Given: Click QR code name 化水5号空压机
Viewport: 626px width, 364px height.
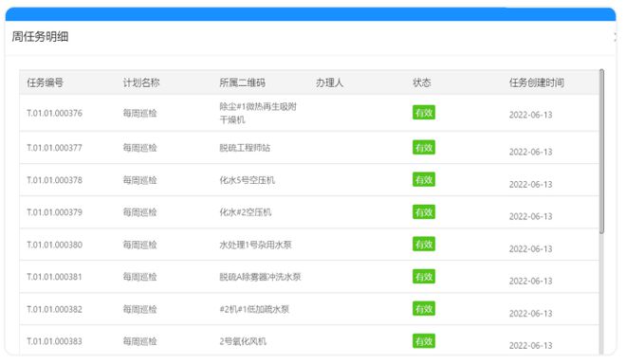Looking at the screenshot, I should 248,180.
